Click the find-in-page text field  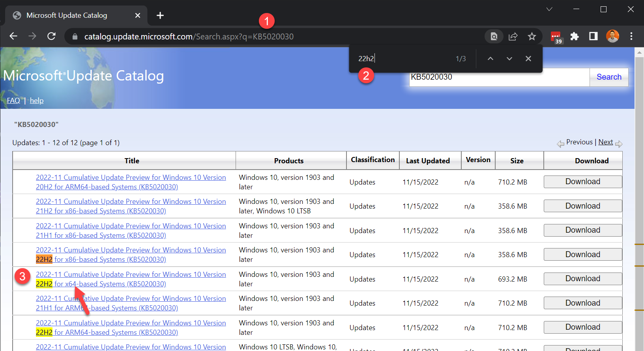point(402,59)
